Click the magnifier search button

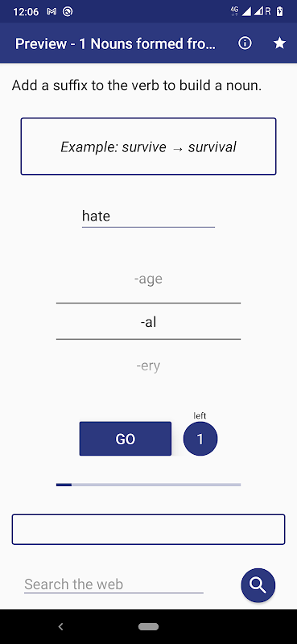point(258,585)
